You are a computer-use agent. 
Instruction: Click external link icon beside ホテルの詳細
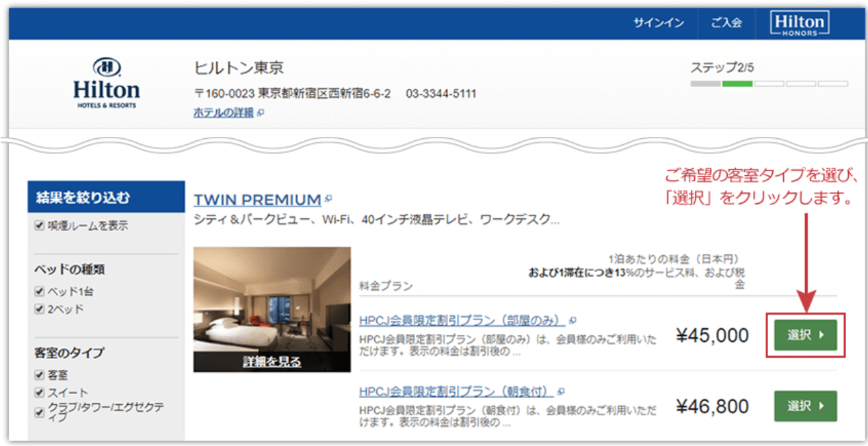coord(261,113)
